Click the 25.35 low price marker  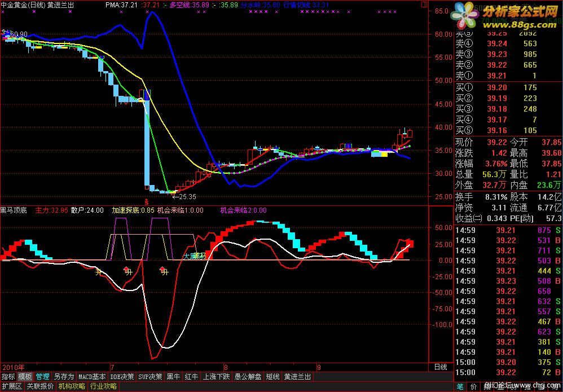click(x=184, y=197)
